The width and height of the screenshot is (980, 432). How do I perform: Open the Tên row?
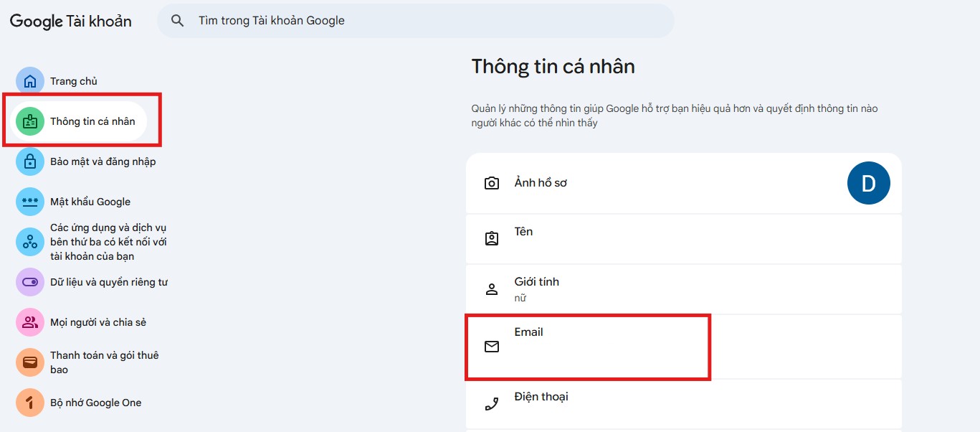point(681,239)
